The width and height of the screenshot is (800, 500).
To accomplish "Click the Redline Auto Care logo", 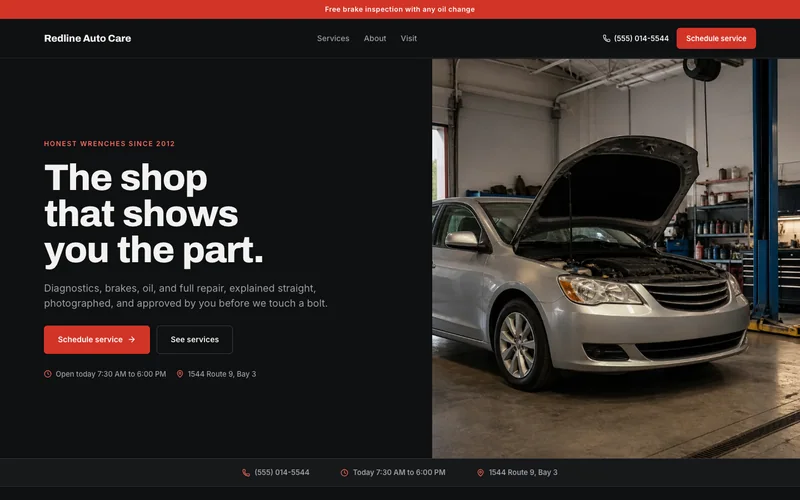I will pyautogui.click(x=87, y=38).
